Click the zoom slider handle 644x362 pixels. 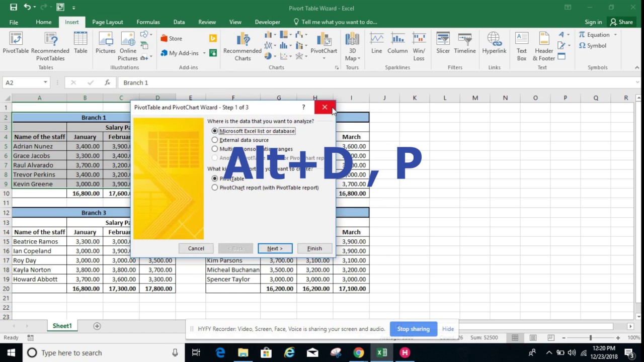(x=591, y=338)
